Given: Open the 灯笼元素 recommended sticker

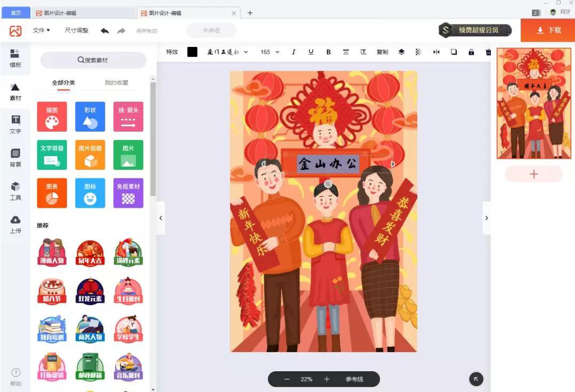Looking at the screenshot, I should [x=90, y=290].
